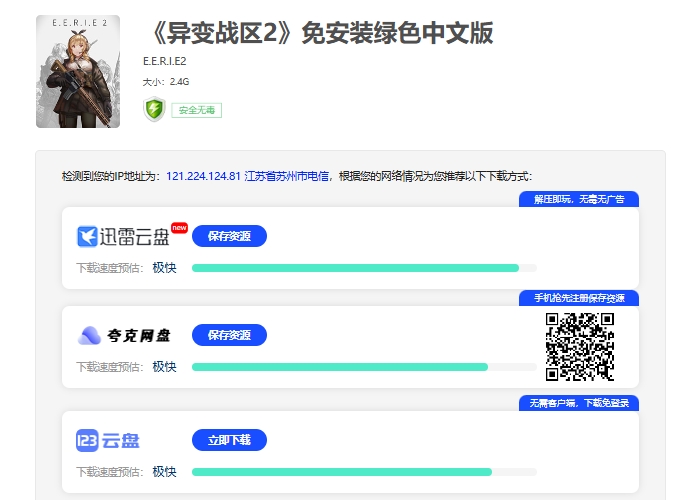Click the 立即下载 button for 123云盘
The width and height of the screenshot is (690, 500).
click(229, 440)
